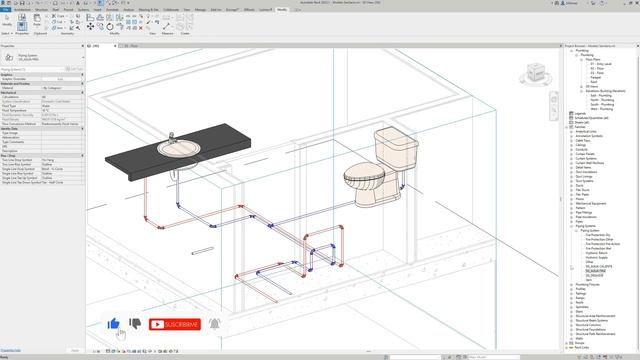This screenshot has height=360, width=640.
Task: Open the '01 - Entry Level' floor plan
Action: click(x=601, y=64)
